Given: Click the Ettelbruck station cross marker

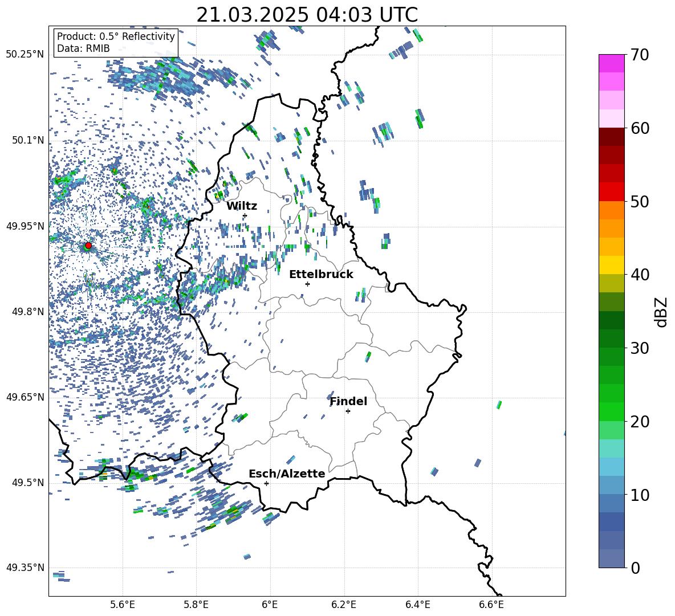Looking at the screenshot, I should click(x=307, y=284).
